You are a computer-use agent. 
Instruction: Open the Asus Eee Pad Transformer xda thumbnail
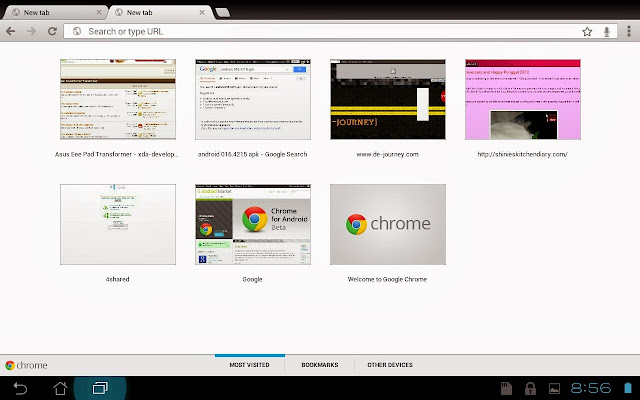coord(118,100)
